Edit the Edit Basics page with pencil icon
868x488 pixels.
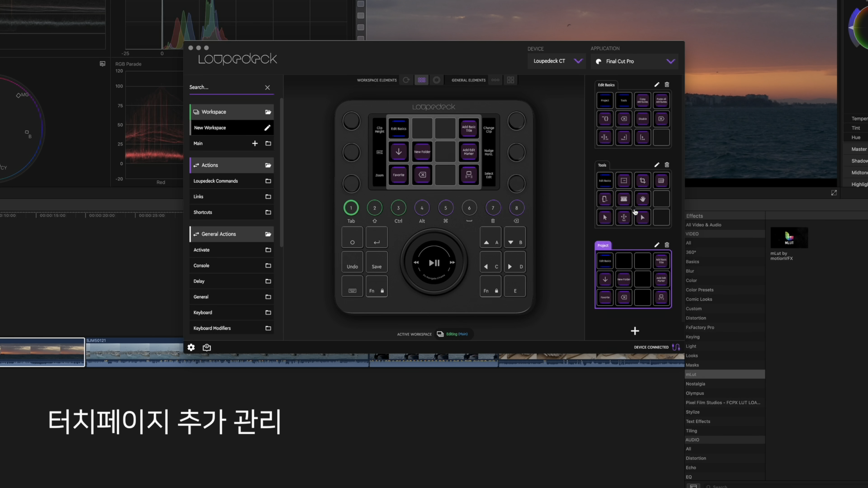coord(656,84)
